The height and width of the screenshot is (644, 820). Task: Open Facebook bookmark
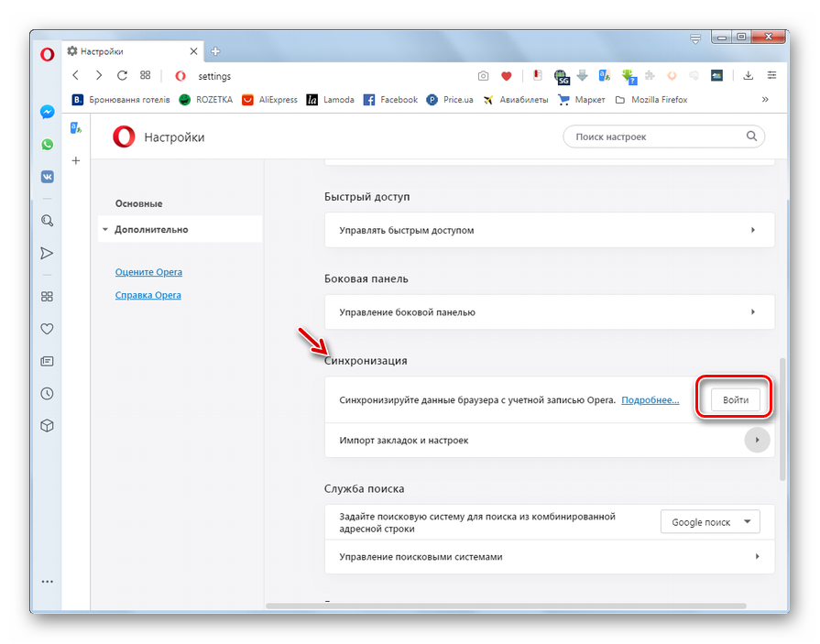(390, 99)
